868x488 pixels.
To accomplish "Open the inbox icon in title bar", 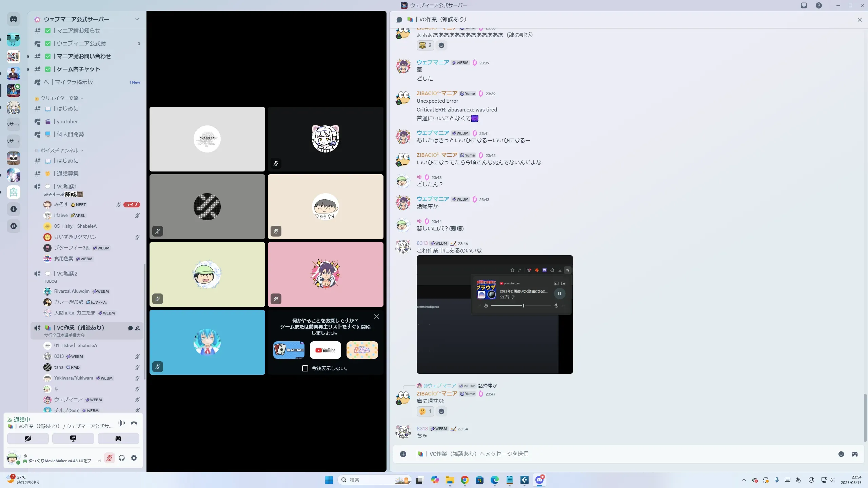I will pos(804,5).
